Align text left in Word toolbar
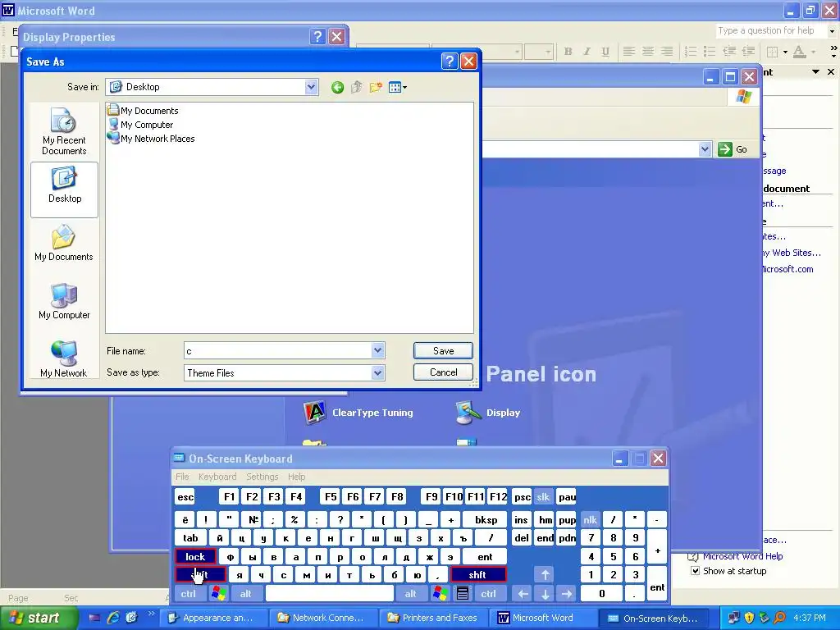Screen dimensions: 840x630 (629, 52)
